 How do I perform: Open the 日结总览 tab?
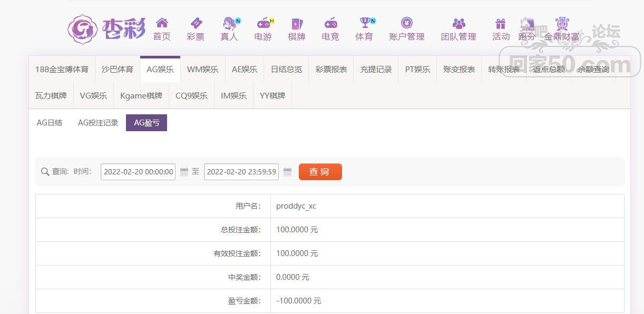coord(287,69)
